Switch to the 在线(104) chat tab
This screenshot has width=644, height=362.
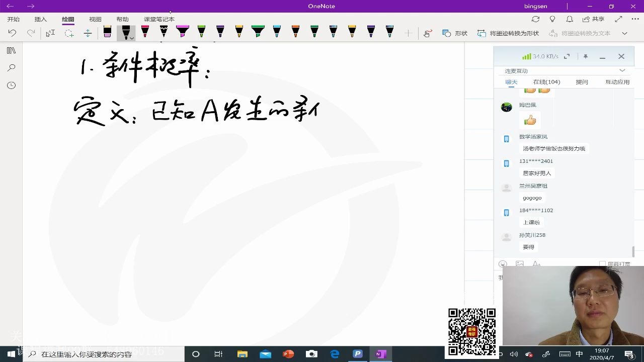click(x=546, y=81)
